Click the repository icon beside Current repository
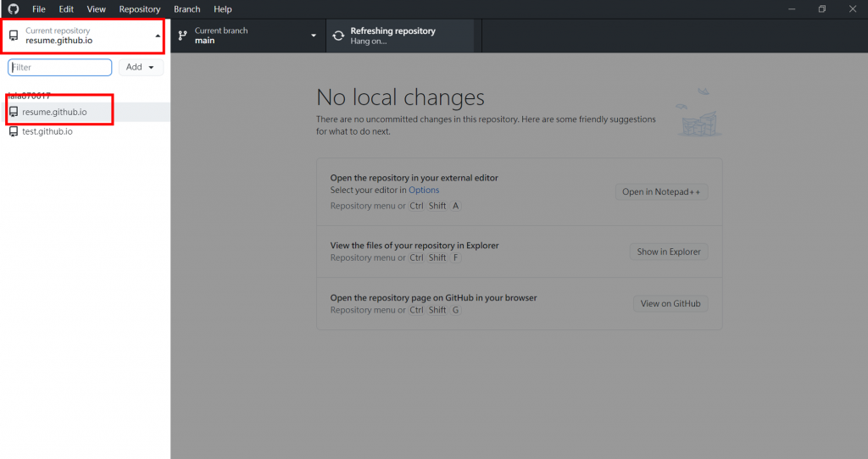Viewport: 868px width, 459px height. click(14, 36)
